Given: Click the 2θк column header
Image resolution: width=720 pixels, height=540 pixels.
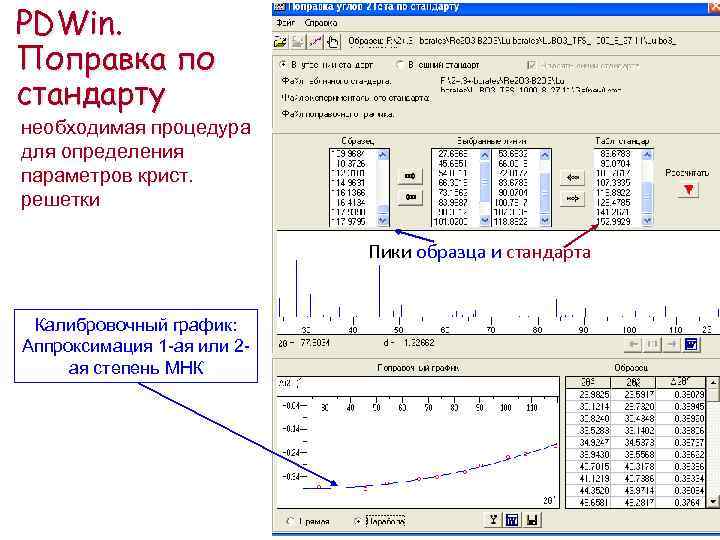Looking at the screenshot, I should pyautogui.click(x=633, y=382).
